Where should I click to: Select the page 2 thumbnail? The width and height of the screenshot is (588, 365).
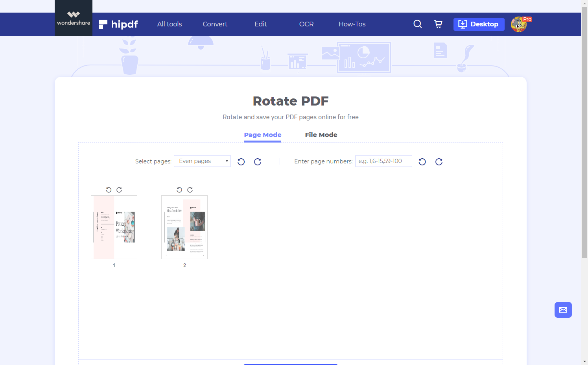(184, 227)
